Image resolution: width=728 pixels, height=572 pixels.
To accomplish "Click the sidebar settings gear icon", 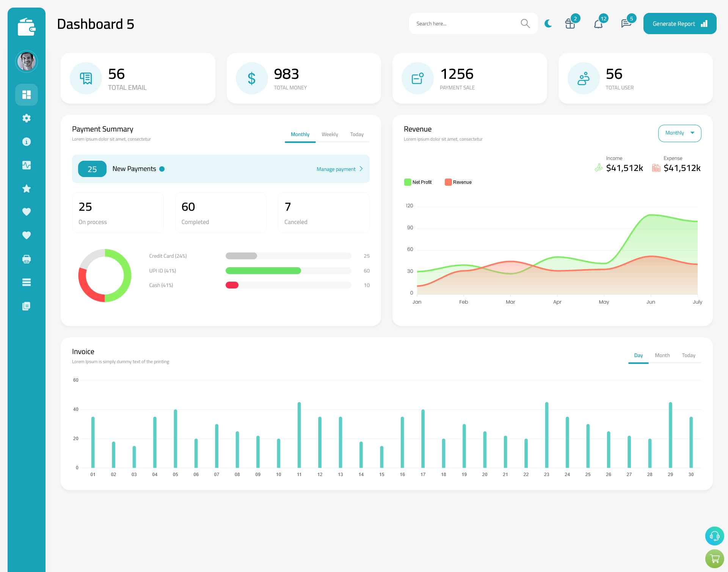I will (x=26, y=118).
